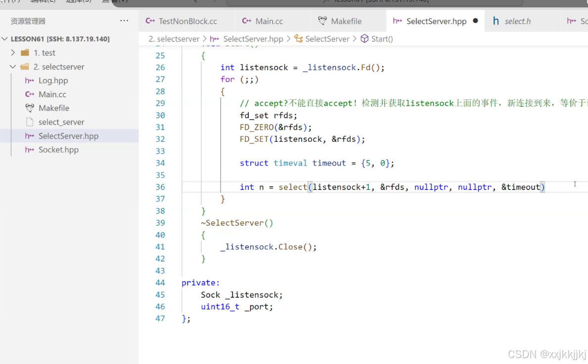Click the 2. selectserver open folder icon
Image resolution: width=588 pixels, height=364 pixels.
coord(25,67)
